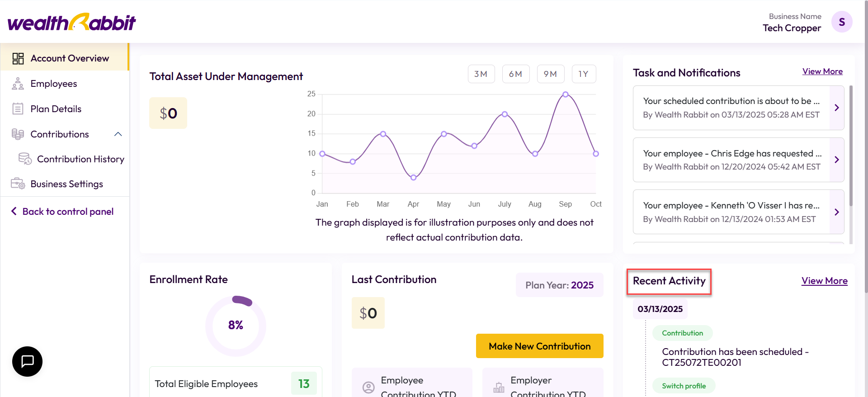
Task: Click the Sep peak data point
Action: tap(566, 95)
